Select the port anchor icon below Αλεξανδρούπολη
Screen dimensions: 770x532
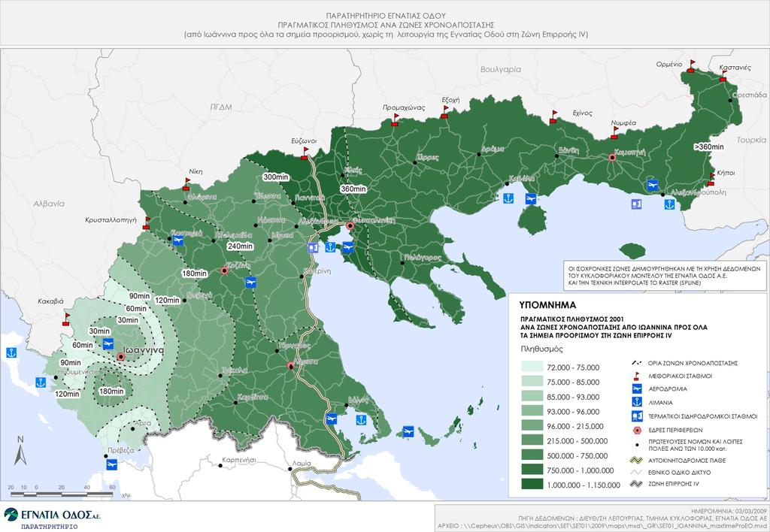coord(670,204)
